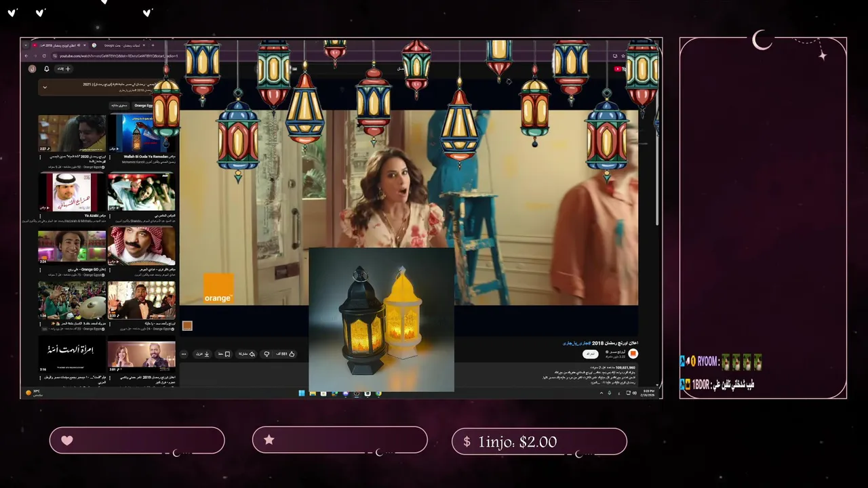Open options for Orange Ramadan 2019 video

coord(109,378)
